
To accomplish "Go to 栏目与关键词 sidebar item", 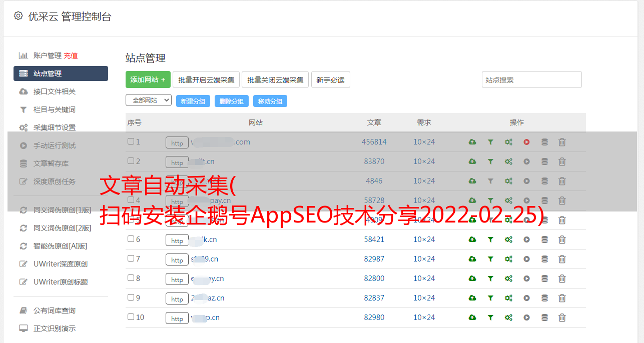I will pos(55,109).
